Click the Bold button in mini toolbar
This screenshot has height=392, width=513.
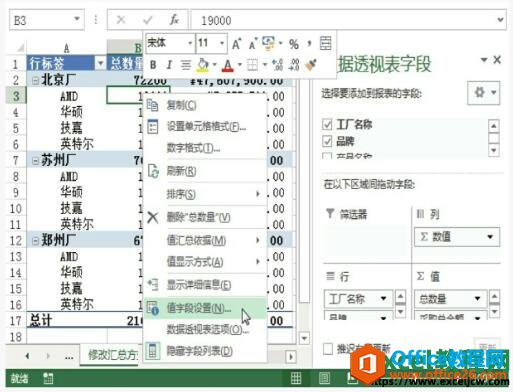(x=153, y=65)
